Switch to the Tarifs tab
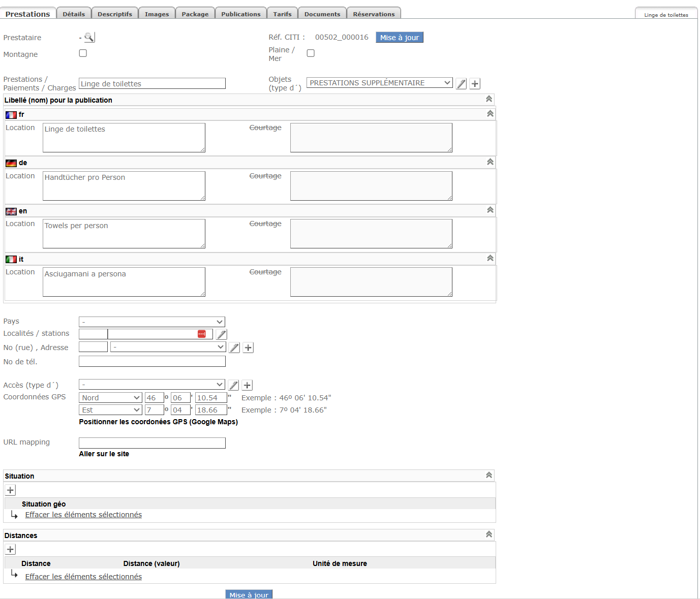Screen dimensions: 700x599 282,14
